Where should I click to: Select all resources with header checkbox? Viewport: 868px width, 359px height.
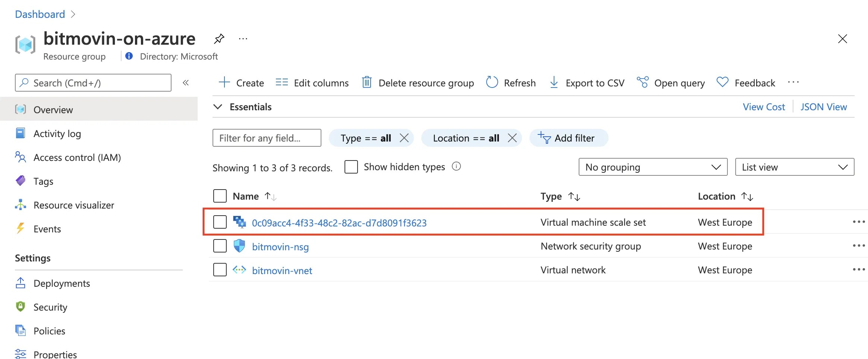(x=220, y=196)
